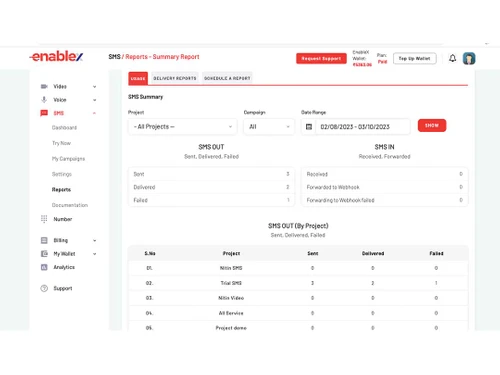Click the Voice microphone icon
This screenshot has height=375, width=500.
pos(44,100)
